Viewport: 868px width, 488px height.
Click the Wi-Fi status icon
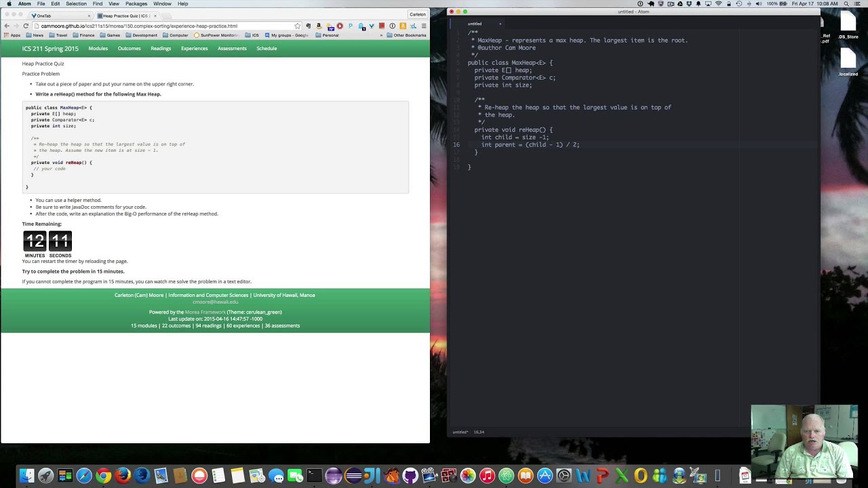pyautogui.click(x=718, y=4)
